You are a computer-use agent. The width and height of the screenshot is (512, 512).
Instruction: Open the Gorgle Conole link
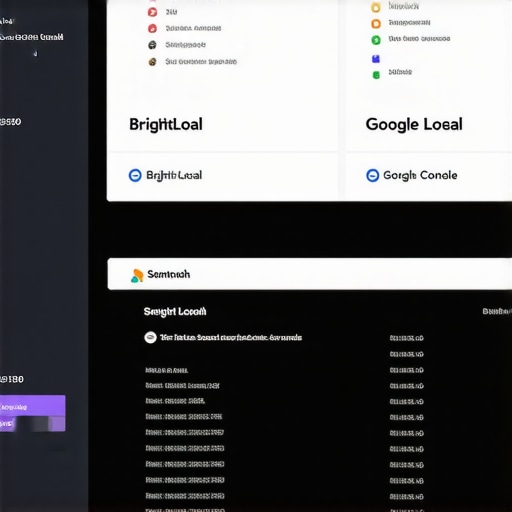click(420, 175)
